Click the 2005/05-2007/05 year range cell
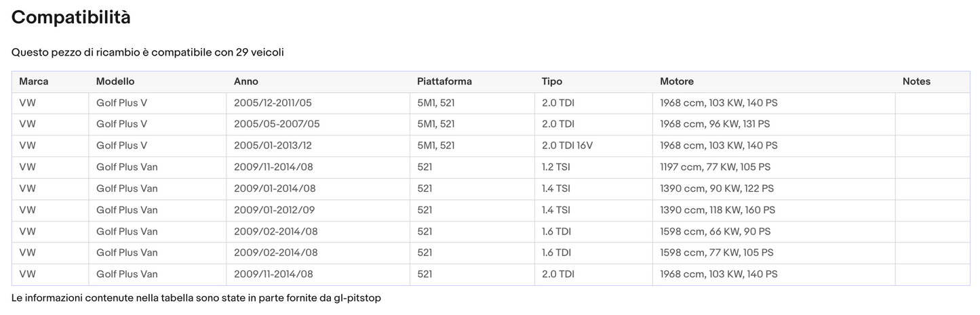 click(x=277, y=124)
